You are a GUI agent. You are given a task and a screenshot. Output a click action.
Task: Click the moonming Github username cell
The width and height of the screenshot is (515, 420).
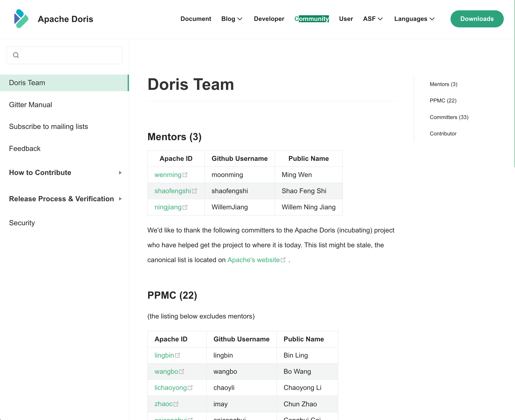click(x=240, y=175)
